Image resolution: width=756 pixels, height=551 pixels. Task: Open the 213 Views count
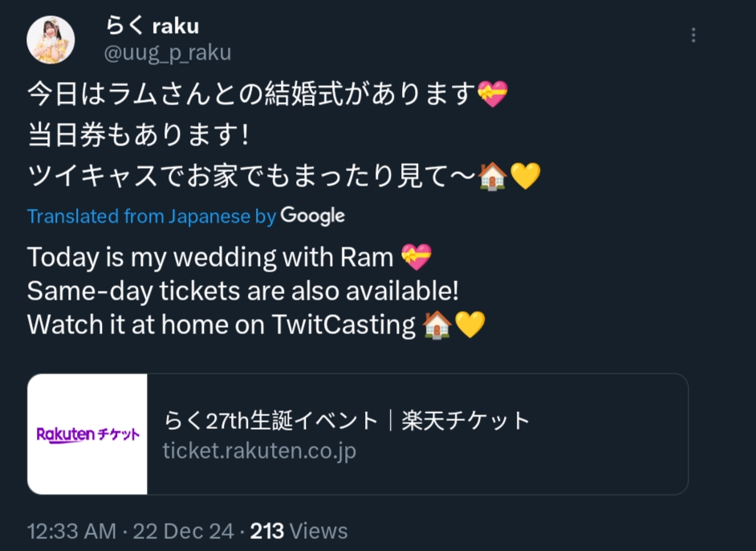point(299,531)
